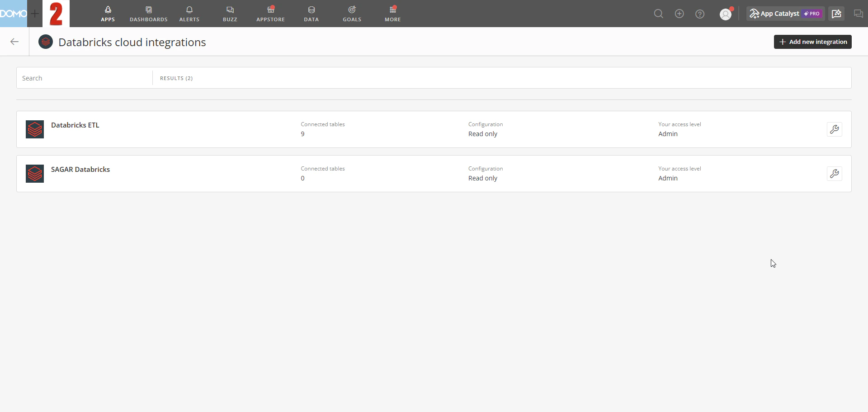Go to Dashboards in top navigation
The width and height of the screenshot is (868, 412).
tap(148, 14)
